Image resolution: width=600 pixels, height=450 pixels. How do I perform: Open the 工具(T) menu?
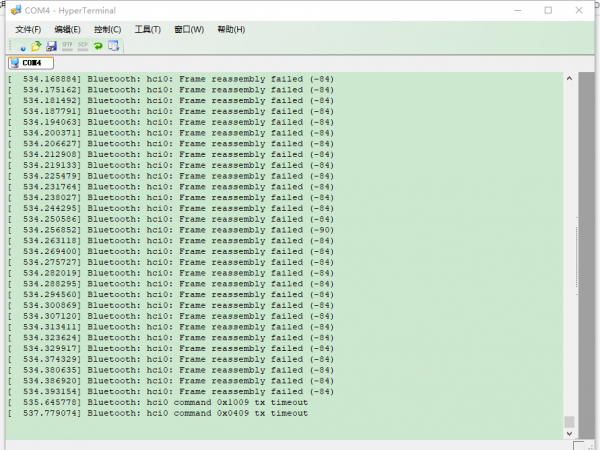[147, 29]
